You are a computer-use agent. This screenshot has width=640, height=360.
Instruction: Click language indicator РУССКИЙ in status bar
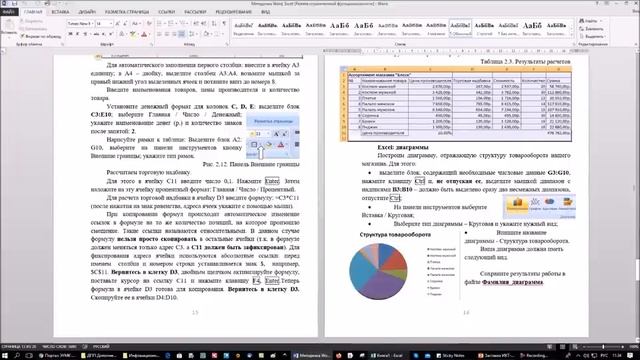101,347
